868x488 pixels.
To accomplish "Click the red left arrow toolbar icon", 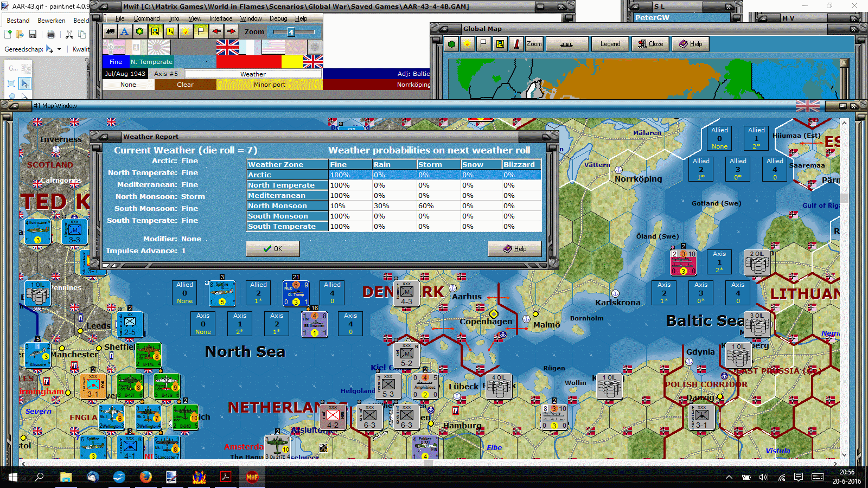I will tap(216, 31).
